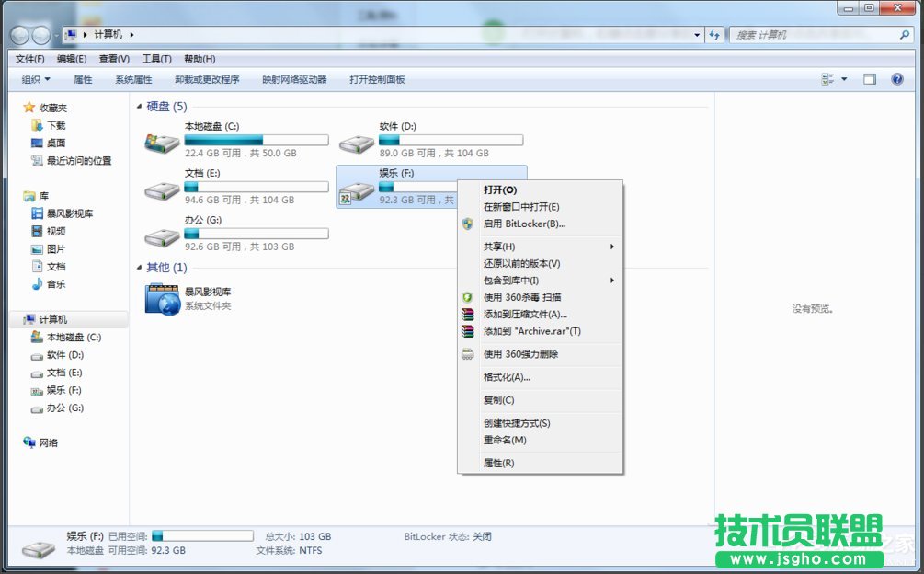
Task: Open Explorer help via the question mark icon
Action: (896, 79)
